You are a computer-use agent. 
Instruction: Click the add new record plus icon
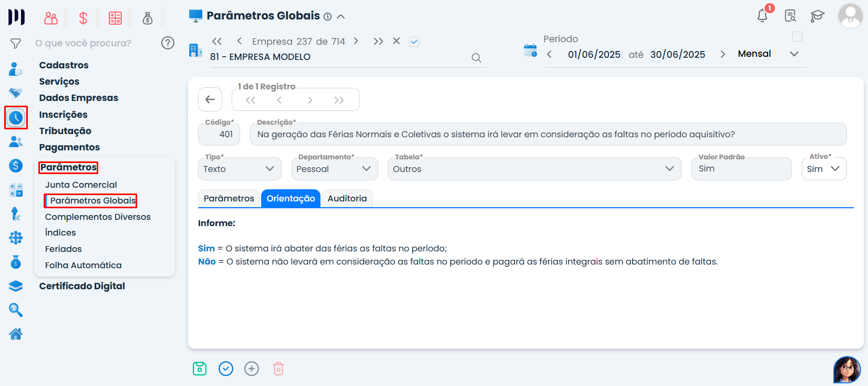252,369
